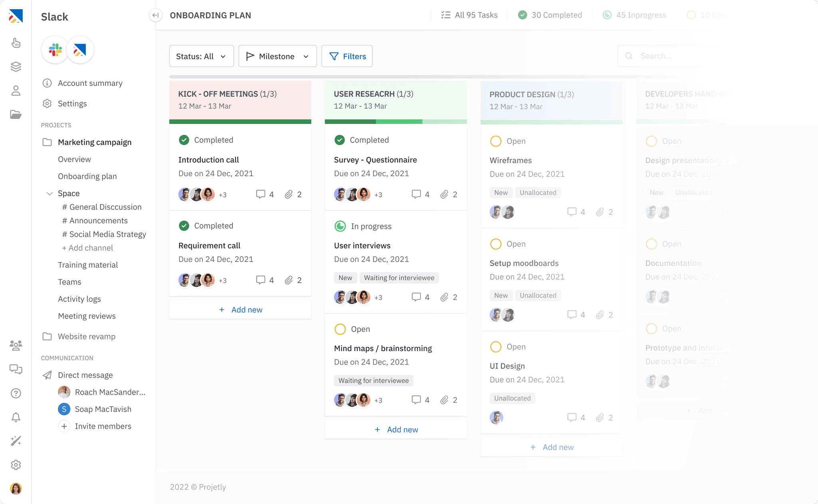Click the sidebar collapse arrow button
Image resolution: width=818 pixels, height=504 pixels.
point(155,15)
